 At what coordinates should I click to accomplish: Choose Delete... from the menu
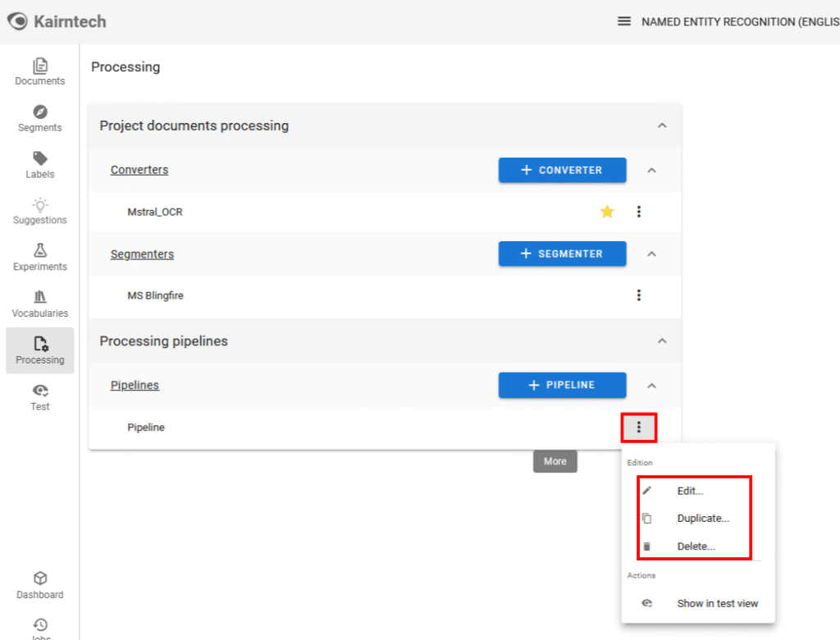696,546
